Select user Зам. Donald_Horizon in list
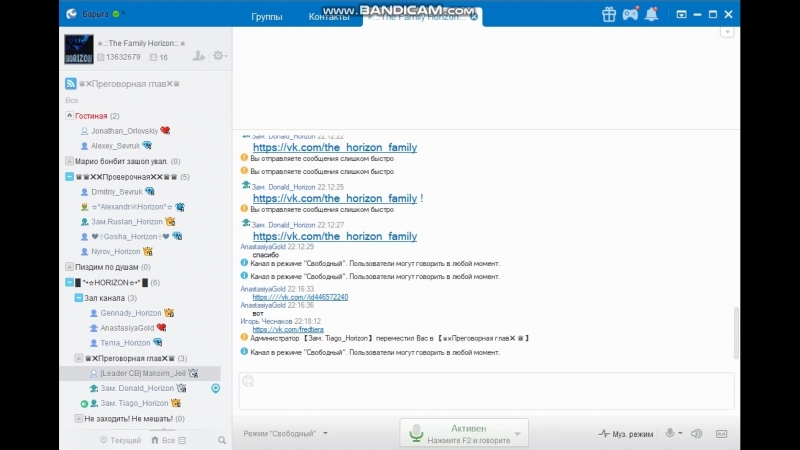800x450 pixels. tap(137, 388)
